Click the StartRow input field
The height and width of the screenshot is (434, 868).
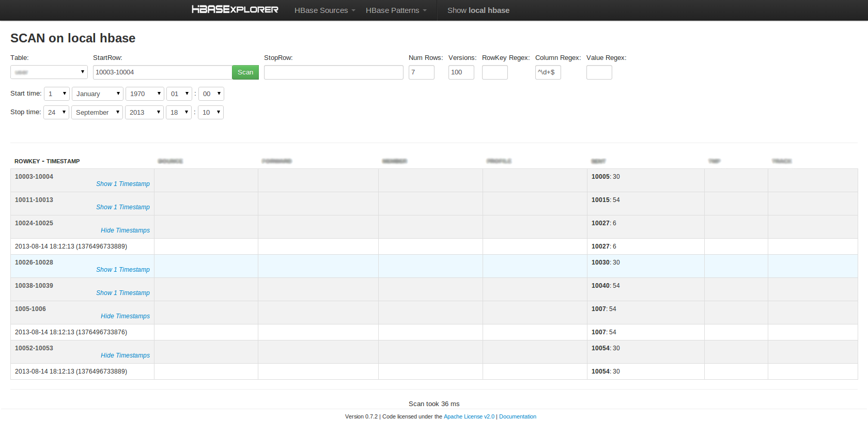tap(162, 72)
